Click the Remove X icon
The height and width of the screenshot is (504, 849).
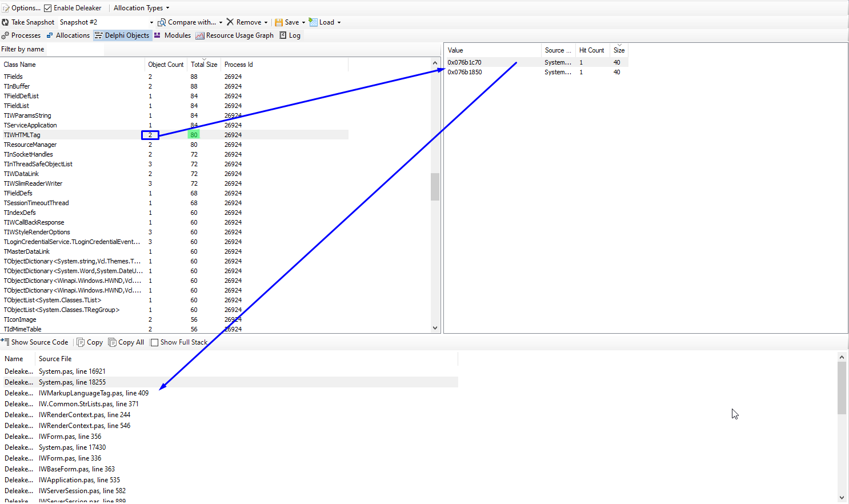pos(230,22)
